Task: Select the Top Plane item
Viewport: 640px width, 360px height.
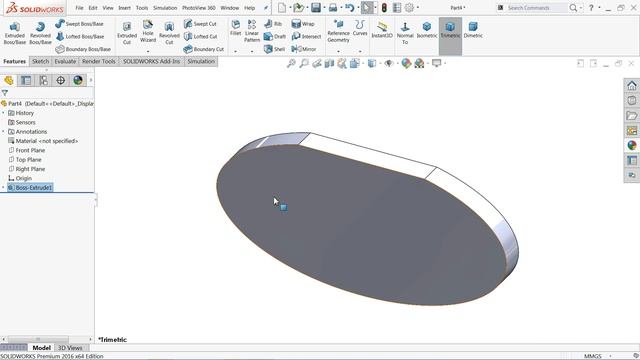Action: pyautogui.click(x=24, y=160)
